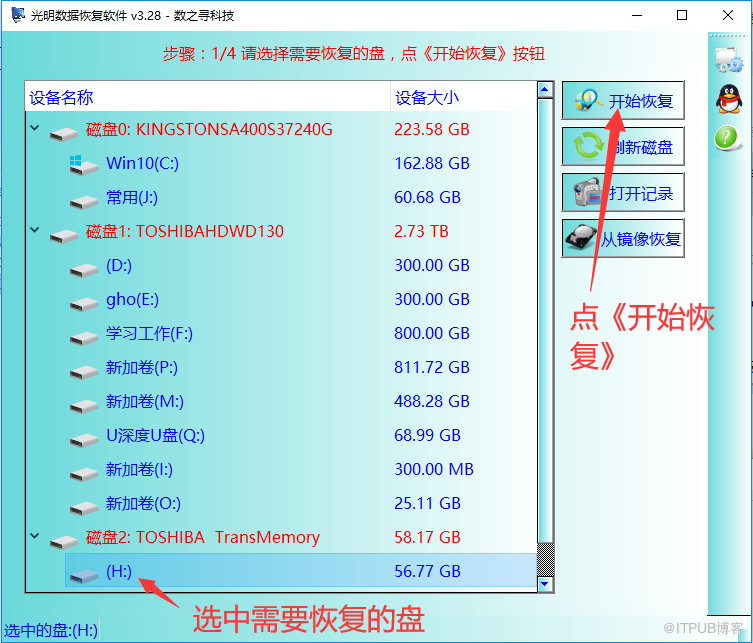Click the 223.58 GB size value

432,129
